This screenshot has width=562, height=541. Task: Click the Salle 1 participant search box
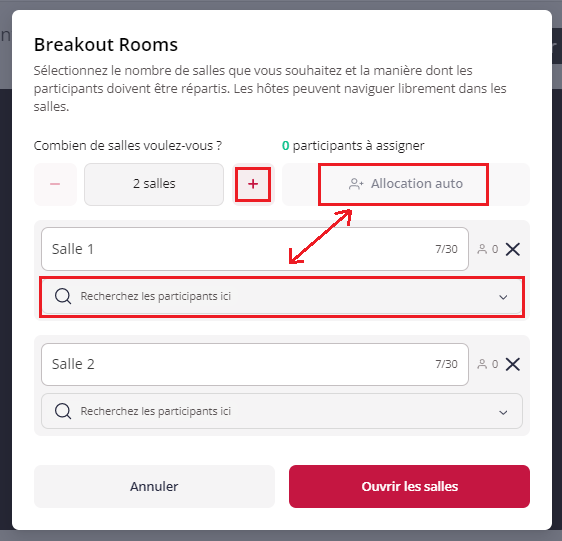pyautogui.click(x=282, y=296)
